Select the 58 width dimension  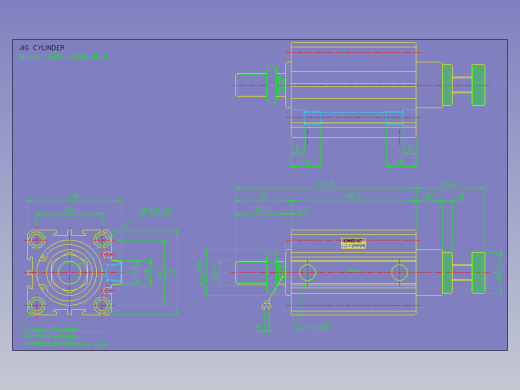74,196
